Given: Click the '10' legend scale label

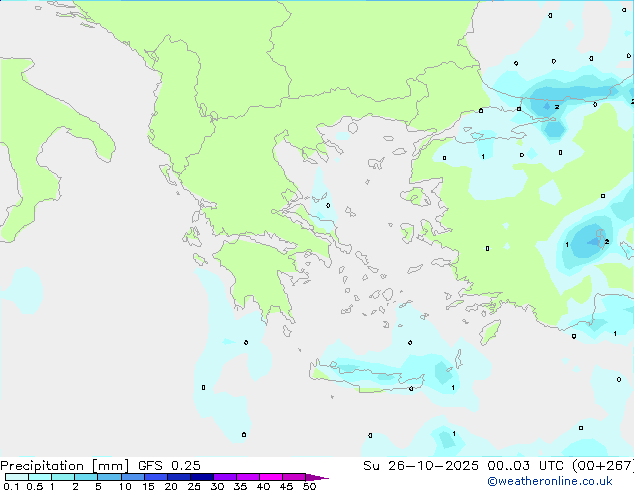Looking at the screenshot, I should coord(125,486).
